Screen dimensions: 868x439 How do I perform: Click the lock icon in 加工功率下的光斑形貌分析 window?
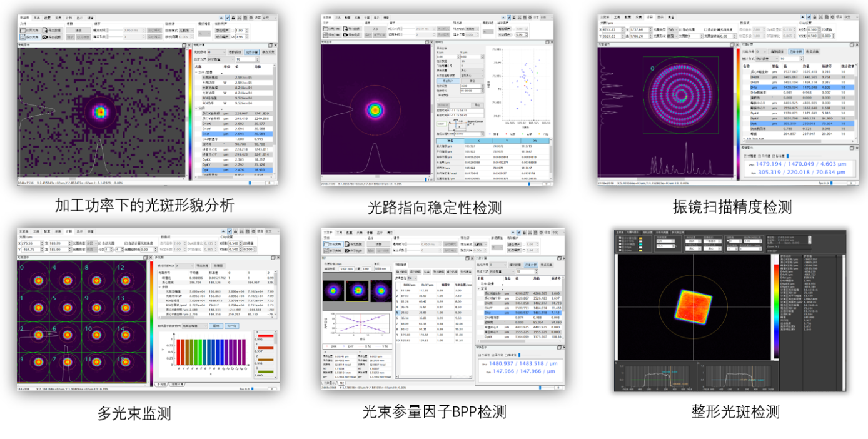(x=233, y=18)
